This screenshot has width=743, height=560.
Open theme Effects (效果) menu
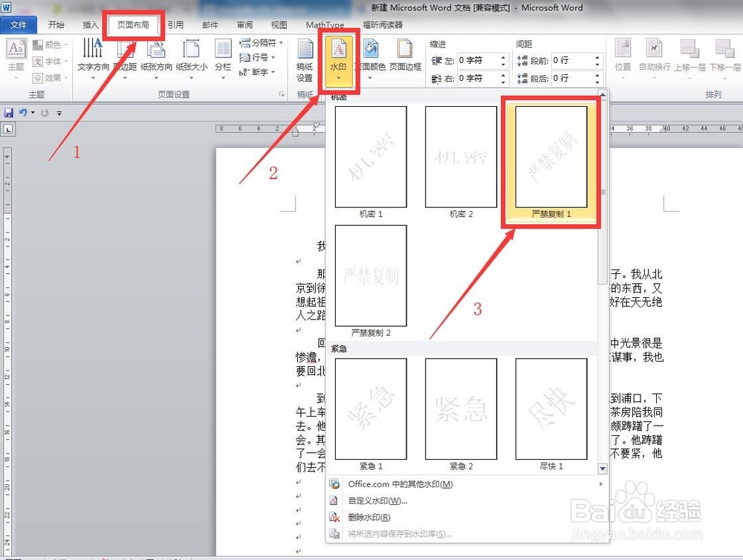point(51,78)
